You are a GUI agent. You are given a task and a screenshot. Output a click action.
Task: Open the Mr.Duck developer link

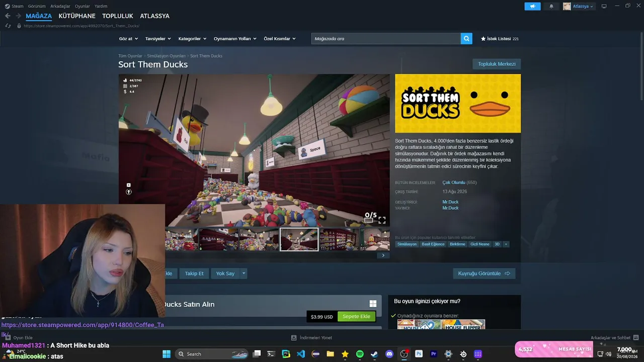click(450, 202)
